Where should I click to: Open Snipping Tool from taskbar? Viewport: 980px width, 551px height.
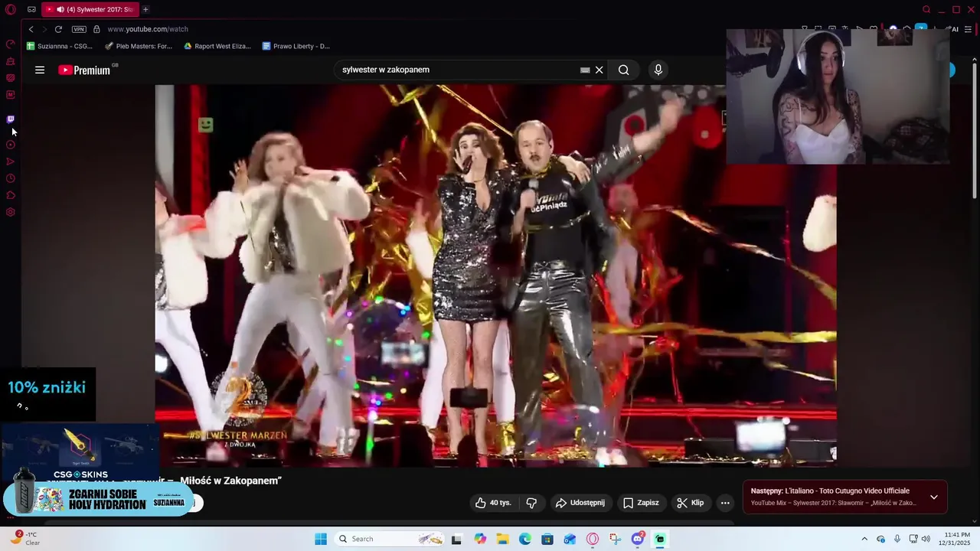coord(615,539)
